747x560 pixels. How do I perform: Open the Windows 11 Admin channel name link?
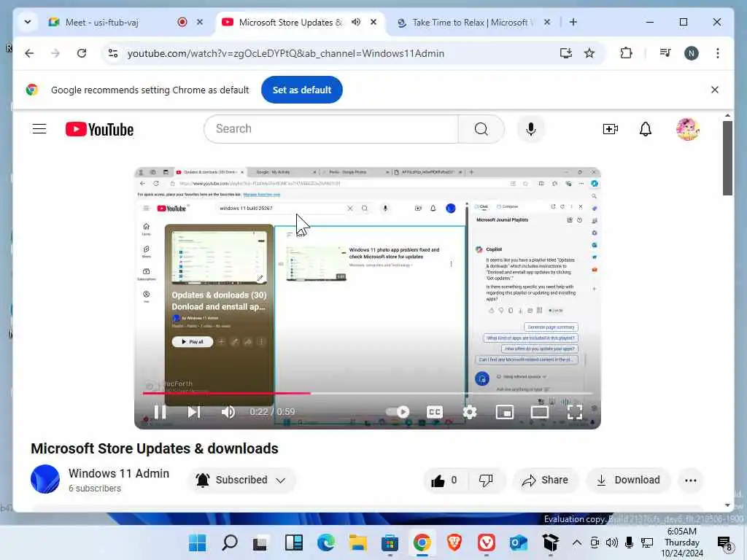(x=119, y=473)
